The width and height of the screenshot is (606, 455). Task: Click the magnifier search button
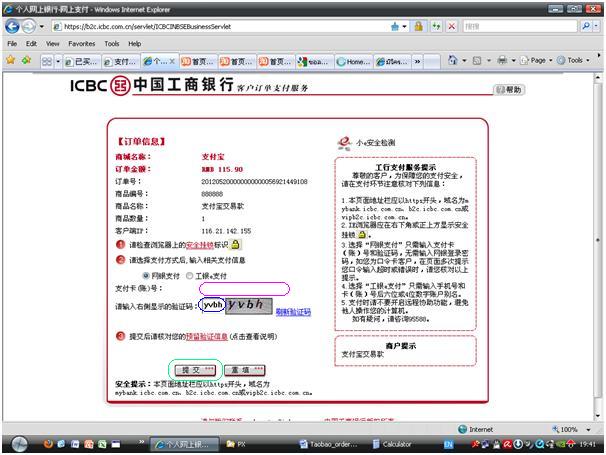coord(586,26)
